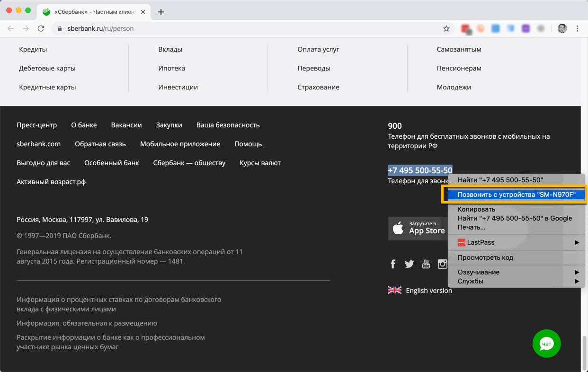Open the Особенный банк footer link
588x372 pixels.
112,163
